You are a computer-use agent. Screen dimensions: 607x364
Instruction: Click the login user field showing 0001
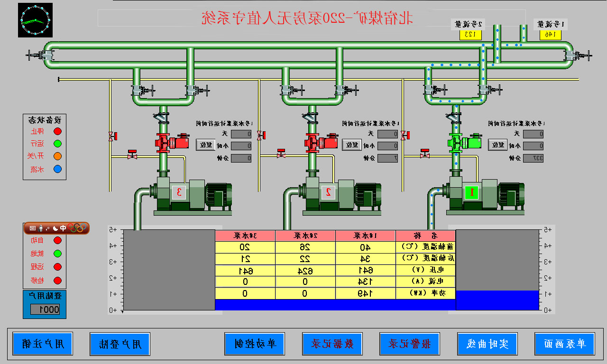pyautogui.click(x=45, y=309)
